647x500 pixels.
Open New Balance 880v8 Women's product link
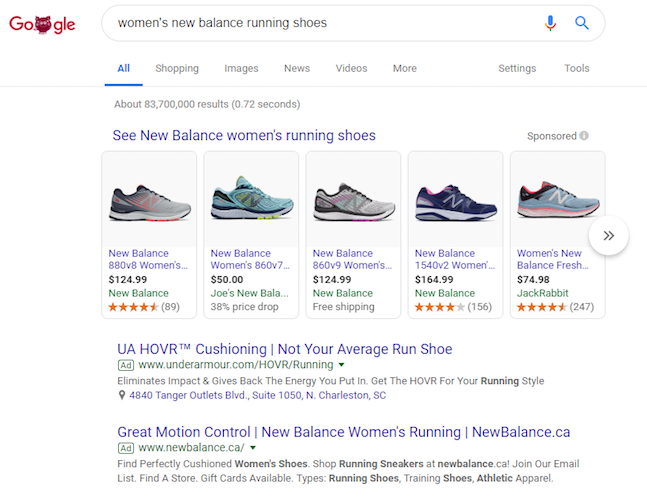148,259
